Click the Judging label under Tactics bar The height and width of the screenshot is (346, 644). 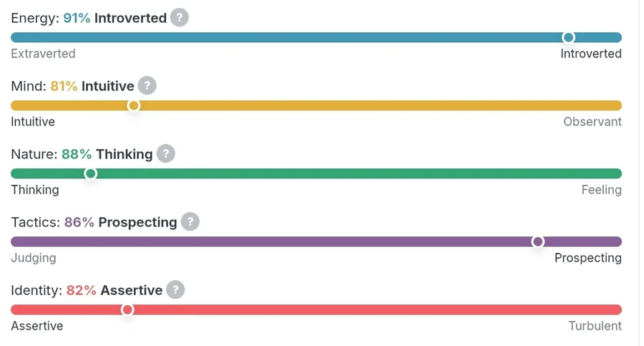point(34,258)
